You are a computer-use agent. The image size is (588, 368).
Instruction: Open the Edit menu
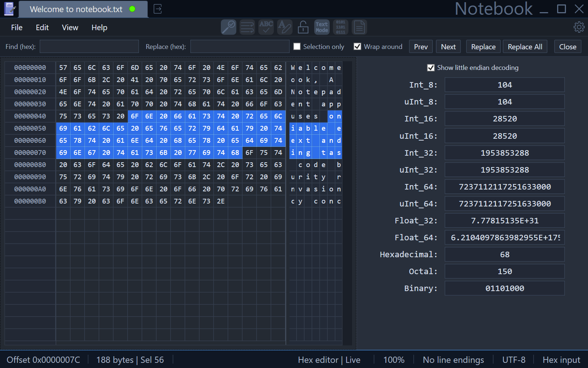click(x=42, y=28)
